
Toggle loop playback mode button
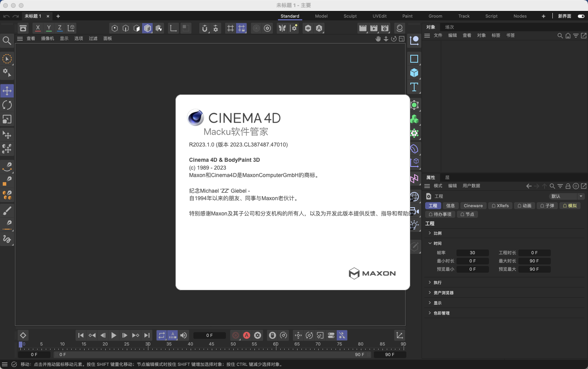pos(162,335)
